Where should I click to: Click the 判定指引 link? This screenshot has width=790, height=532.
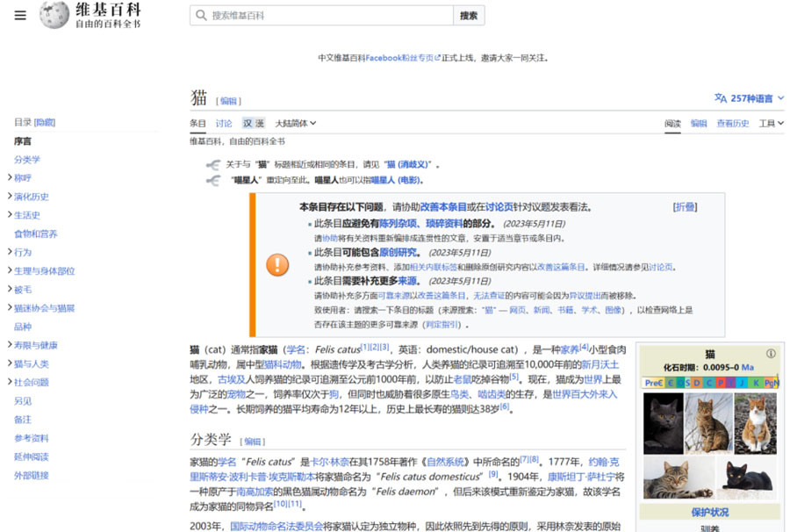click(442, 325)
